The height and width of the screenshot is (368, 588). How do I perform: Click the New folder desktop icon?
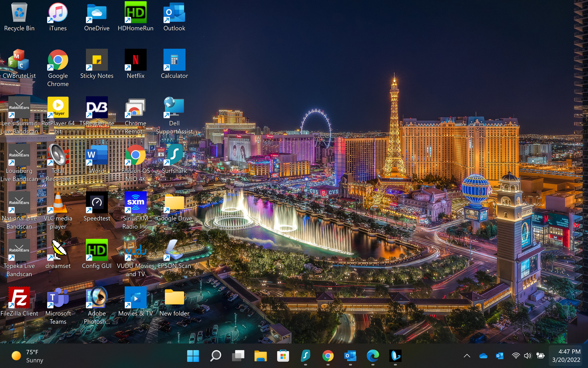(174, 302)
